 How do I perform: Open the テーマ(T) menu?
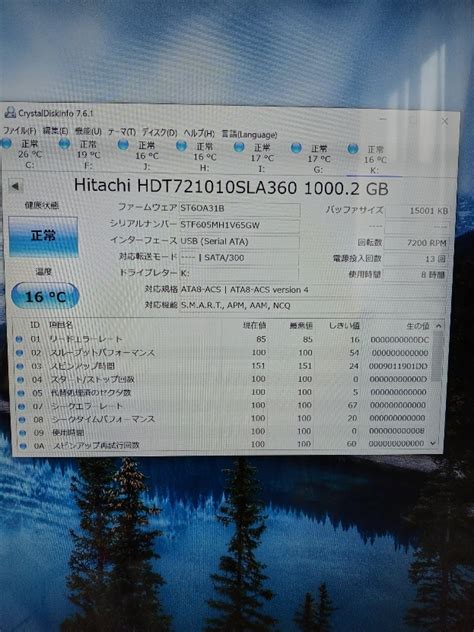tap(121, 132)
